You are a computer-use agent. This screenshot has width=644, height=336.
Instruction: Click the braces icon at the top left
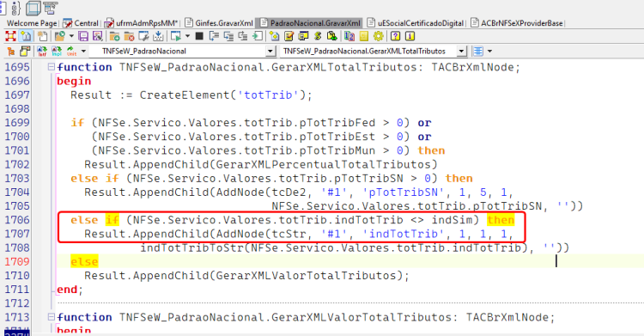(15, 8)
